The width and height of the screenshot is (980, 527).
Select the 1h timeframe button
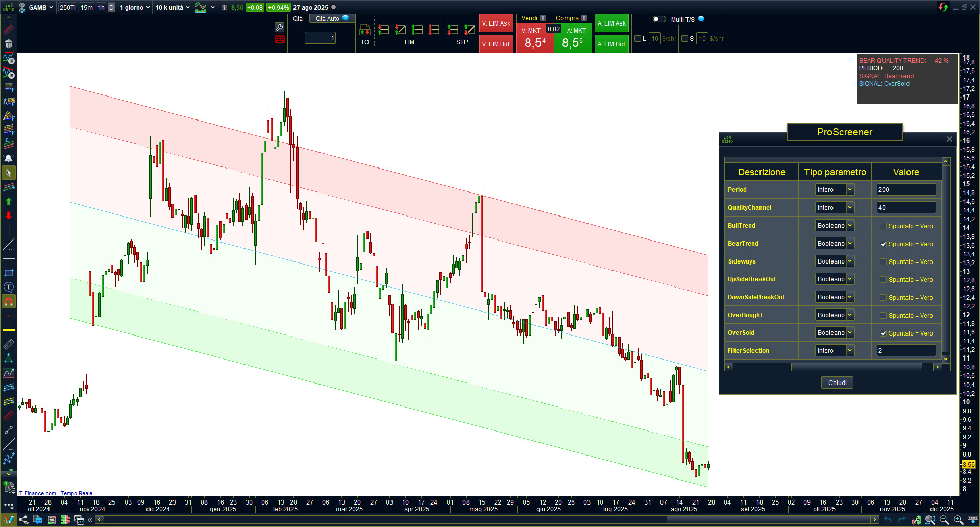[x=101, y=8]
